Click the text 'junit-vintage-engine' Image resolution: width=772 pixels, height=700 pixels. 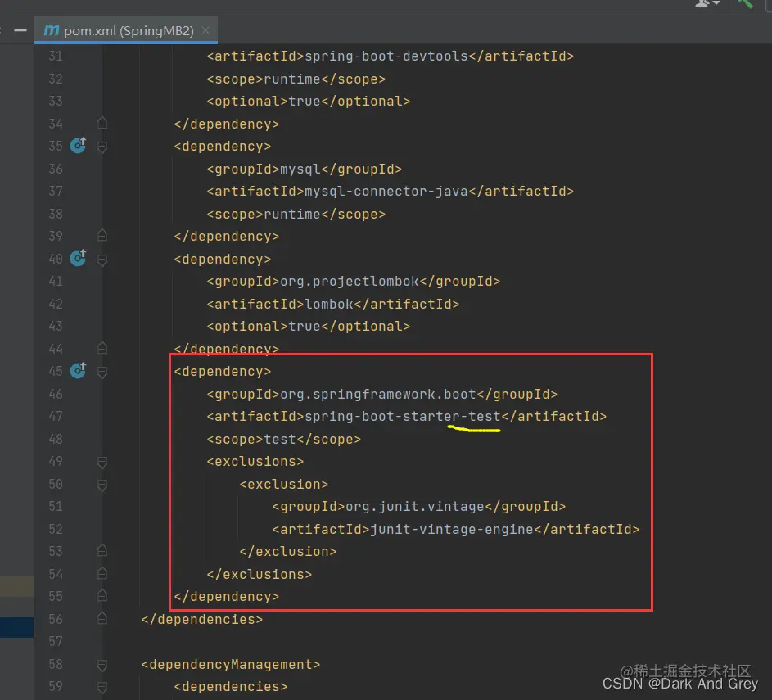451,529
